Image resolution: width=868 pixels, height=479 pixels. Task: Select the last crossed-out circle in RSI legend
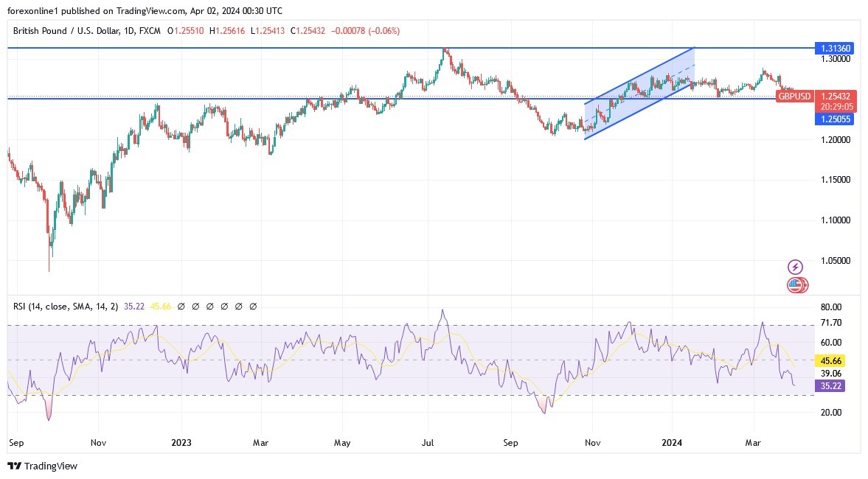click(x=253, y=306)
